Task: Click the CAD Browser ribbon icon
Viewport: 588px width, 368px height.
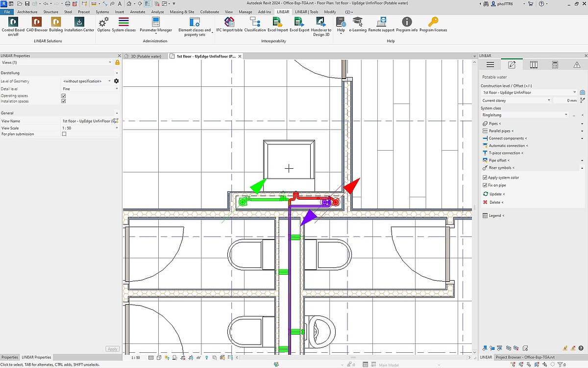Action: pyautogui.click(x=37, y=23)
